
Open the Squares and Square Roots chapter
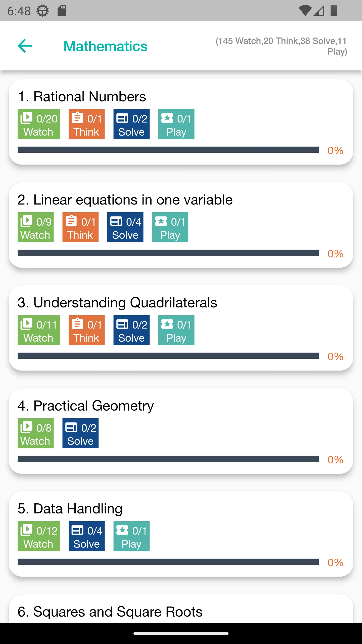(x=110, y=612)
